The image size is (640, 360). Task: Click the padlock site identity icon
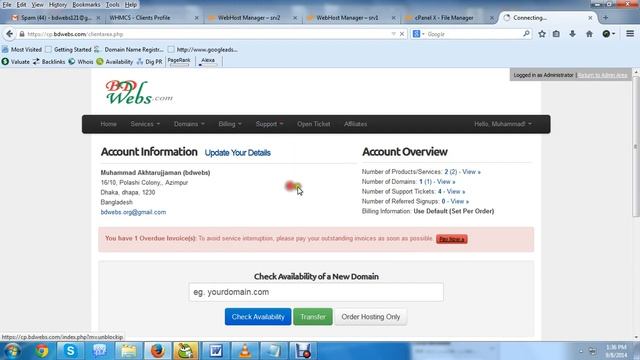click(22, 34)
